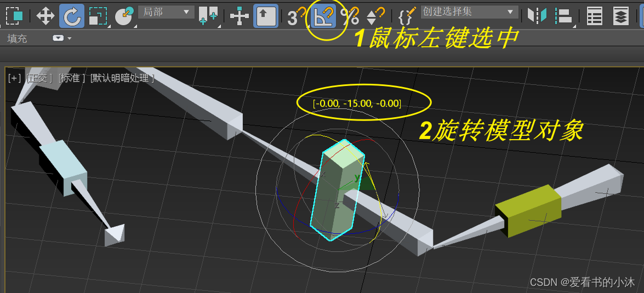Activate the Select and Move tool
644x293 pixels.
click(x=45, y=16)
